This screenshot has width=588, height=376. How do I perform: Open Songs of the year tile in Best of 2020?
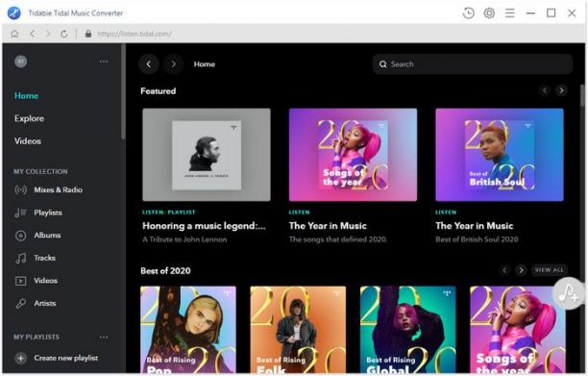pos(518,330)
